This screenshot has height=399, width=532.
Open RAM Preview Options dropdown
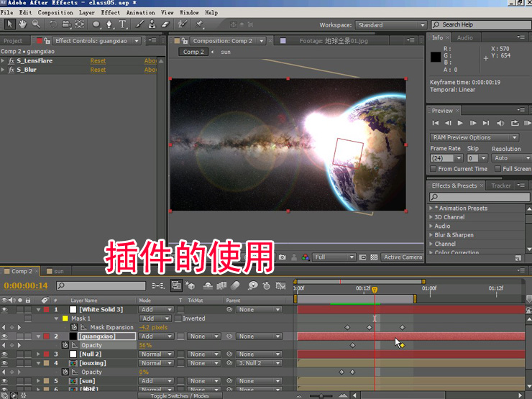(x=474, y=137)
